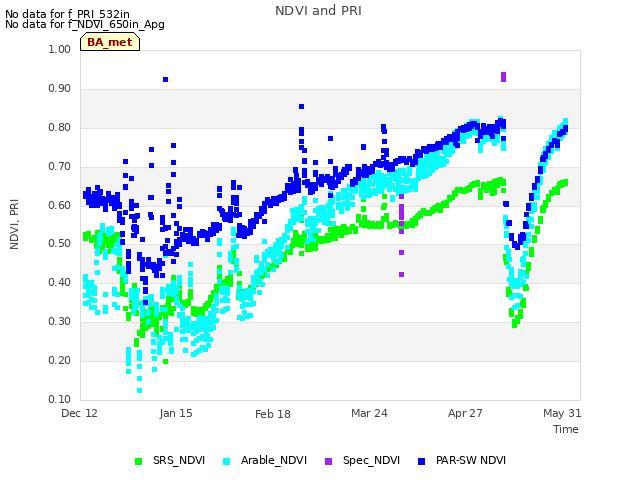Click the 0.50 y-axis tick label
Screen dimensions: 640x480
coord(60,244)
